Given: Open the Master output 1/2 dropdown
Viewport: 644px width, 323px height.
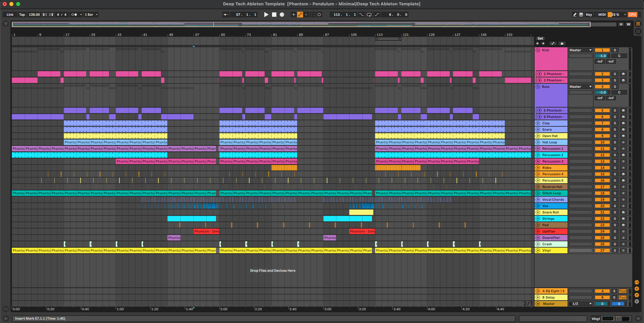Looking at the screenshot, I should [581, 304].
